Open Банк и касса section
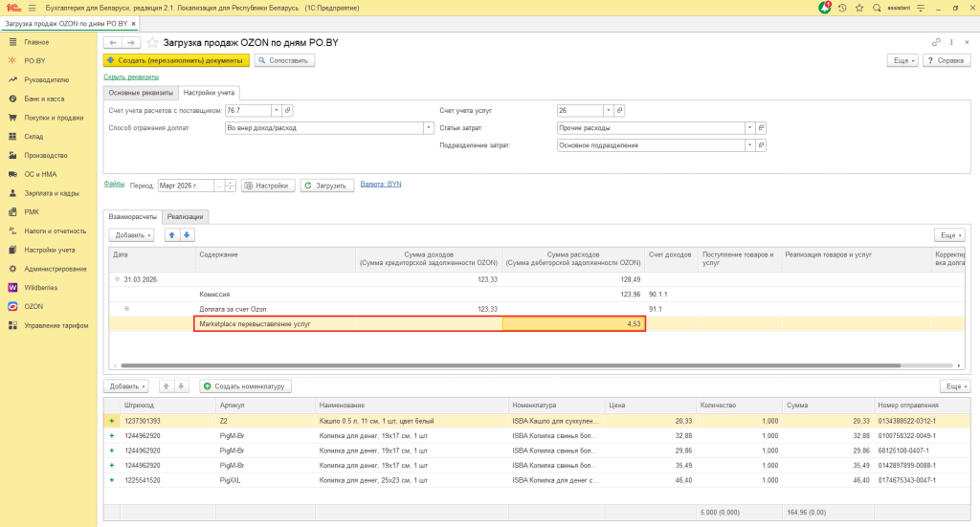980x527 pixels. click(44, 99)
